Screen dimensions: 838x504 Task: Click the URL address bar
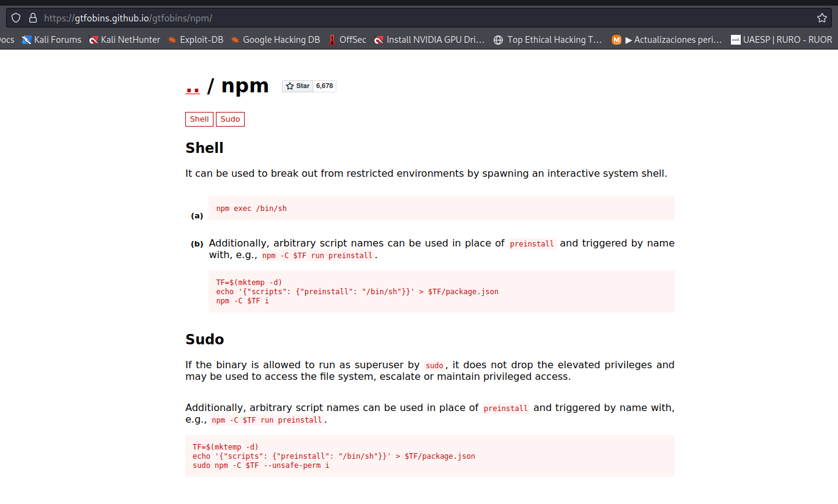419,18
